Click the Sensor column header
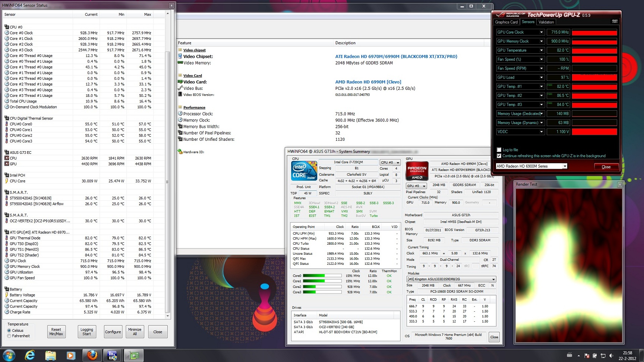The width and height of the screenshot is (644, 362). 37,14
